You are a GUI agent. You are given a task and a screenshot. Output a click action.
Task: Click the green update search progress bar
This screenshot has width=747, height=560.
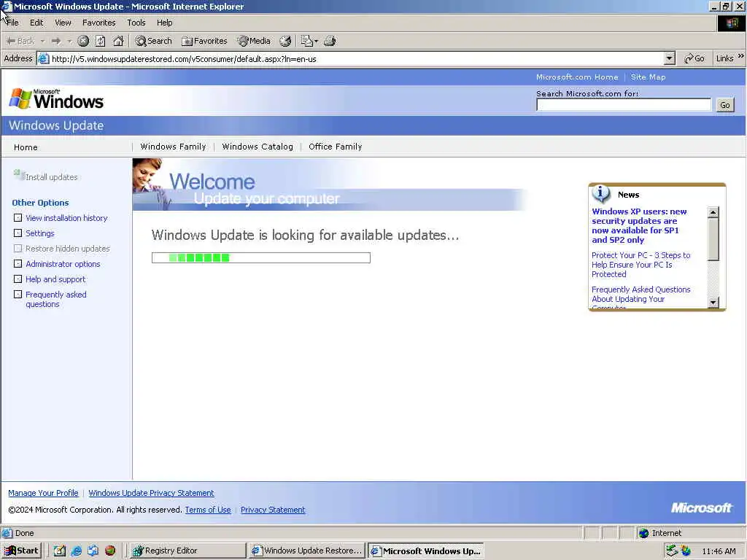[261, 257]
